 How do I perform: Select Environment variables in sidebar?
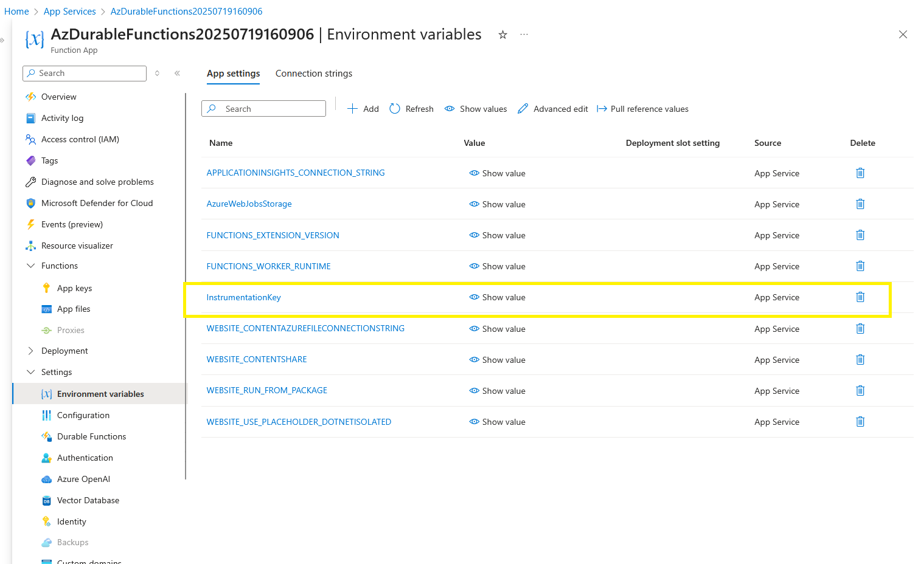tap(100, 394)
